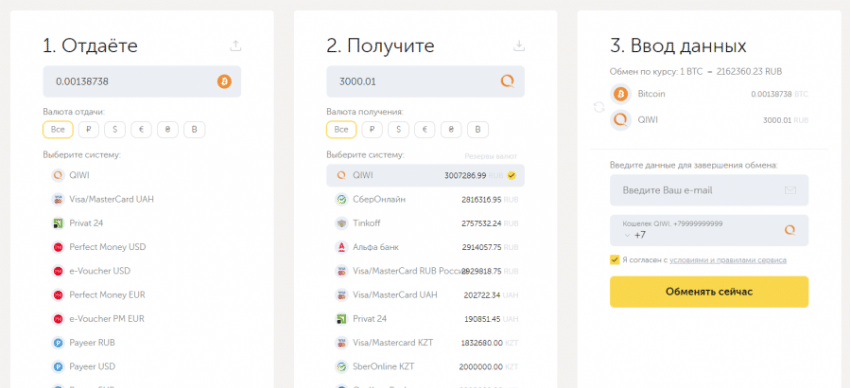Select Visa/MasterCard UAH in the Получите list
Screen dimensions: 851x388
point(425,295)
